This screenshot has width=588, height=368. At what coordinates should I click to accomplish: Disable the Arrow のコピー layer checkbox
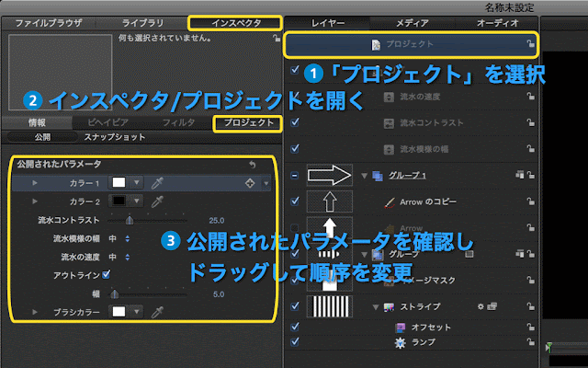coord(295,201)
